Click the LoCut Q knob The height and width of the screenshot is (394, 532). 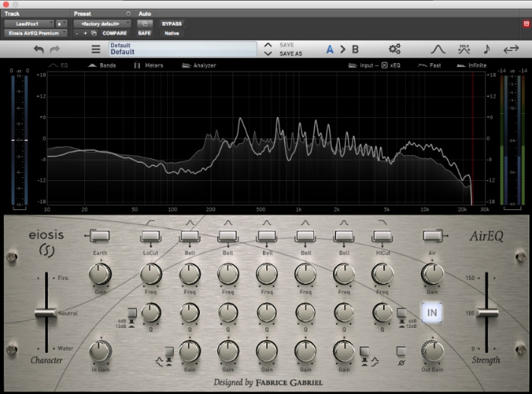pyautogui.click(x=150, y=313)
